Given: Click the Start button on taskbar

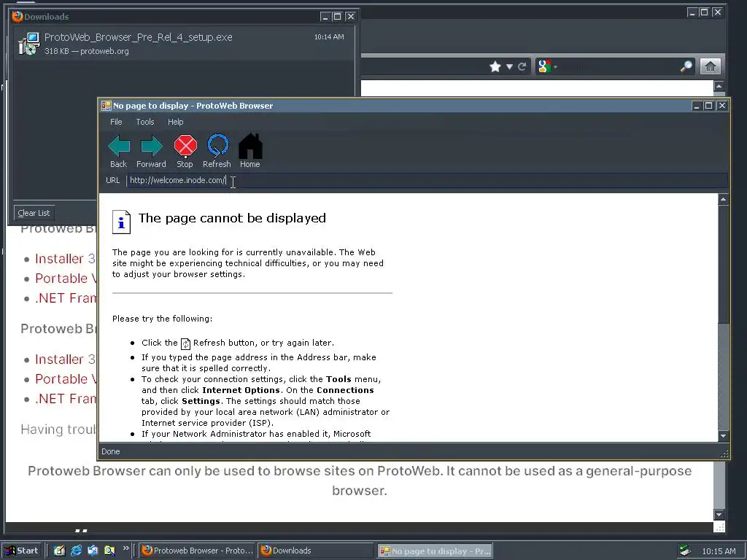Looking at the screenshot, I should click(x=22, y=551).
